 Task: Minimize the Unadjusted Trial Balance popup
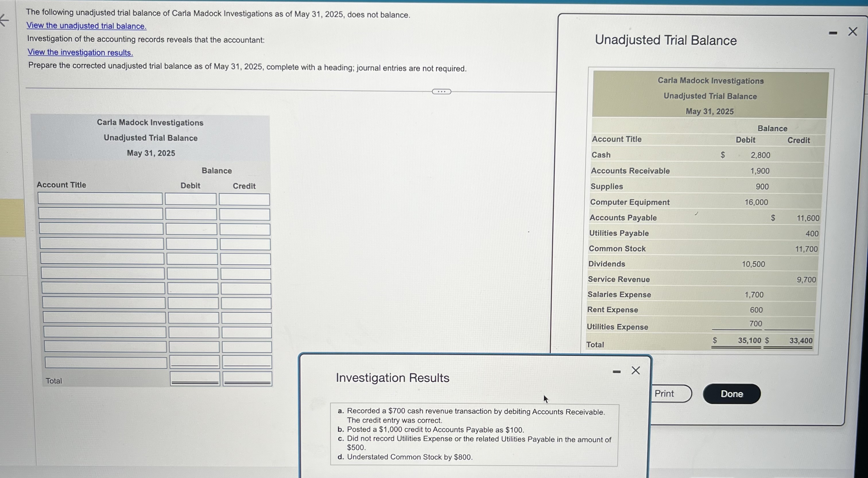tap(833, 33)
